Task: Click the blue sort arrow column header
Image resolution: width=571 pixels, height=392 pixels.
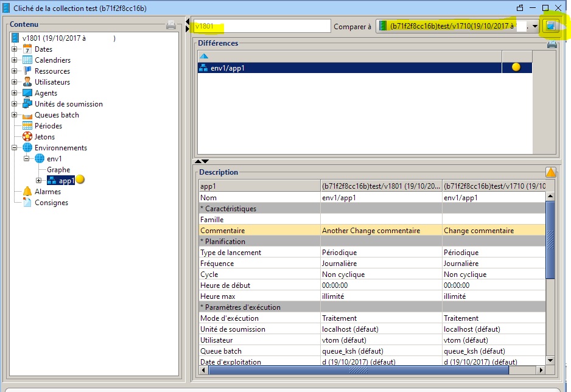Action: tap(349, 56)
